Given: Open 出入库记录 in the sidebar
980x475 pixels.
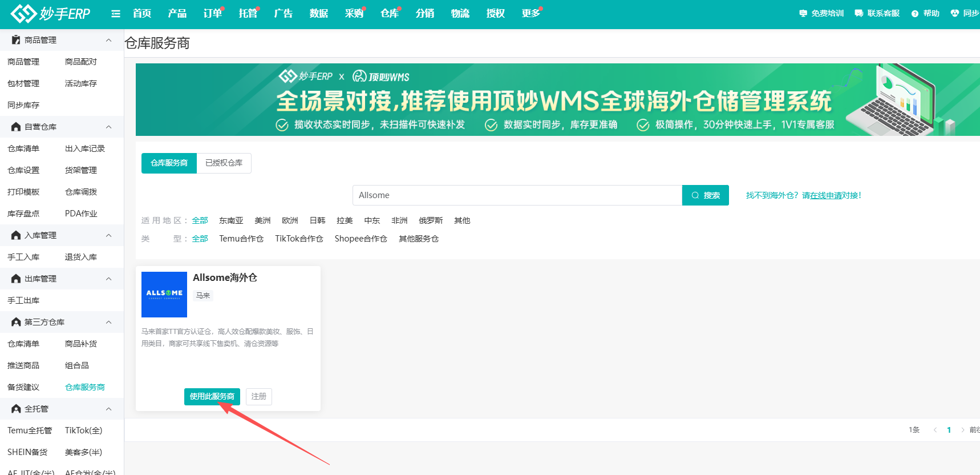Looking at the screenshot, I should [x=85, y=148].
